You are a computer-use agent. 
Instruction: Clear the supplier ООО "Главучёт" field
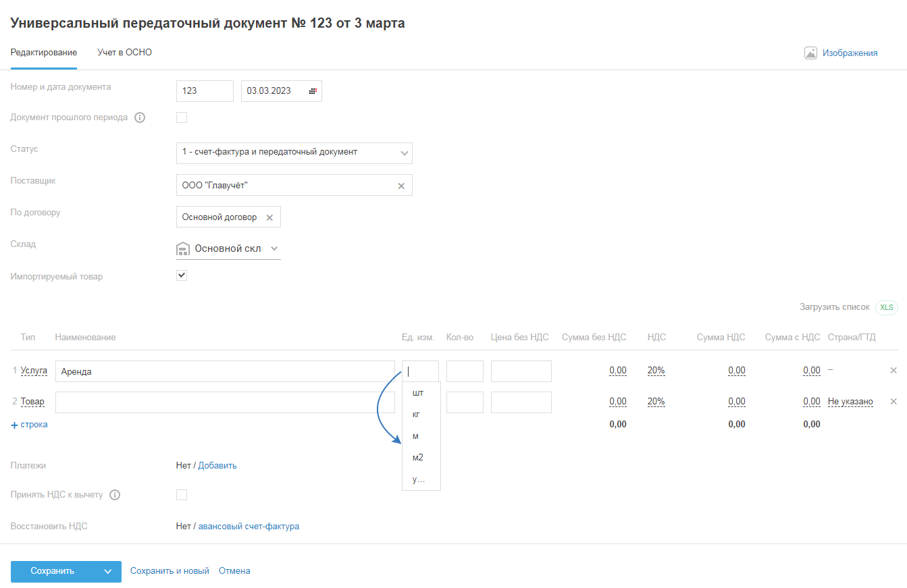(x=401, y=186)
